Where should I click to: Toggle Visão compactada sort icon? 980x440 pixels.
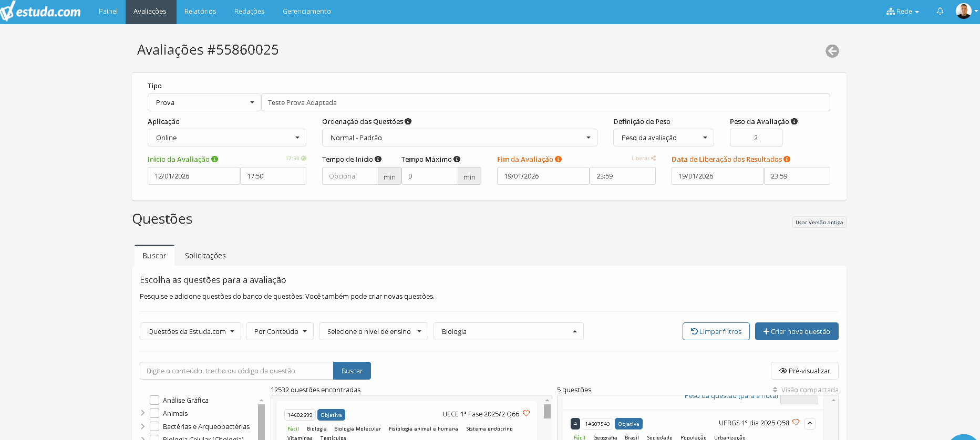[775, 390]
